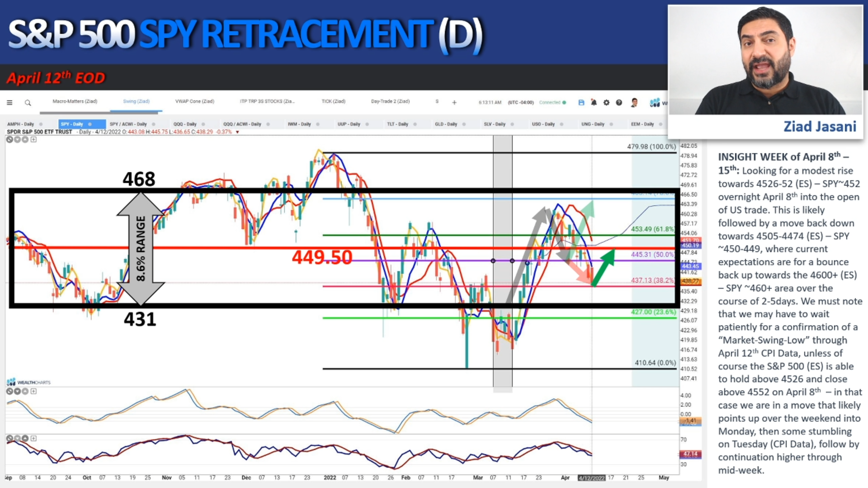Open the AMPH - Daily chart tab
Screen dimensions: 868x488
[x=21, y=124]
